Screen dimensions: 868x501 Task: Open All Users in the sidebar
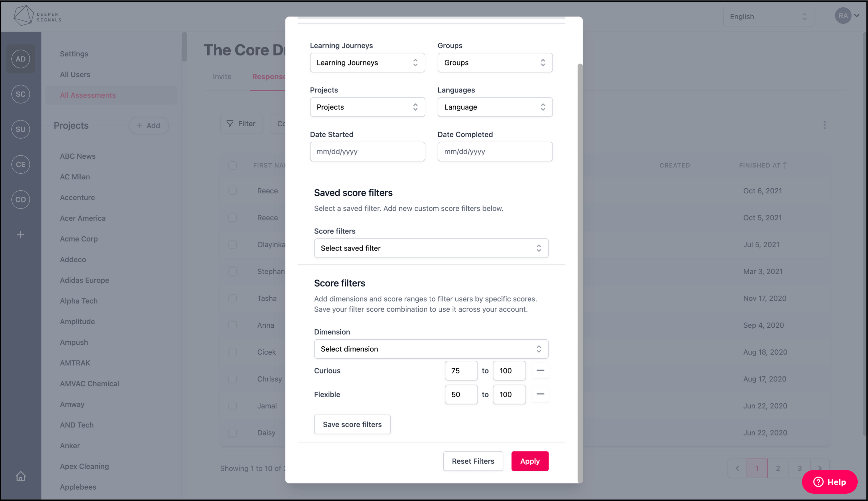coord(75,74)
